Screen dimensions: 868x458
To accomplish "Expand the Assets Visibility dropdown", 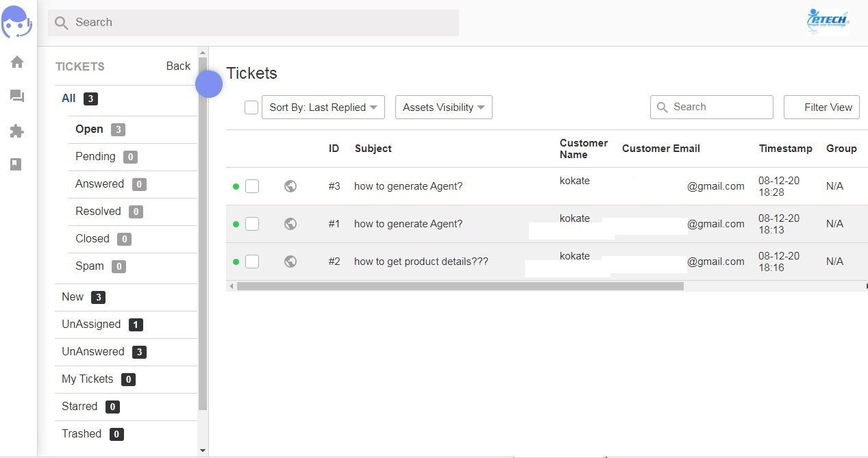I will (x=443, y=107).
